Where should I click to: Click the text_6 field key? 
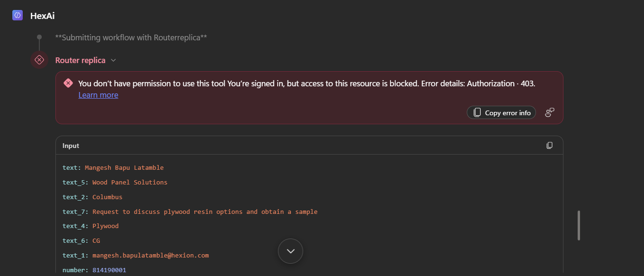point(75,240)
